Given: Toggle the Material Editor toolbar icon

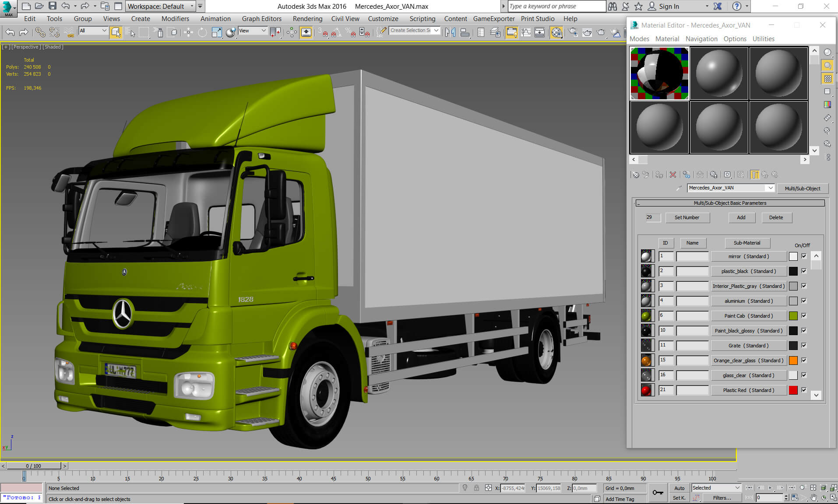Looking at the screenshot, I should click(556, 32).
